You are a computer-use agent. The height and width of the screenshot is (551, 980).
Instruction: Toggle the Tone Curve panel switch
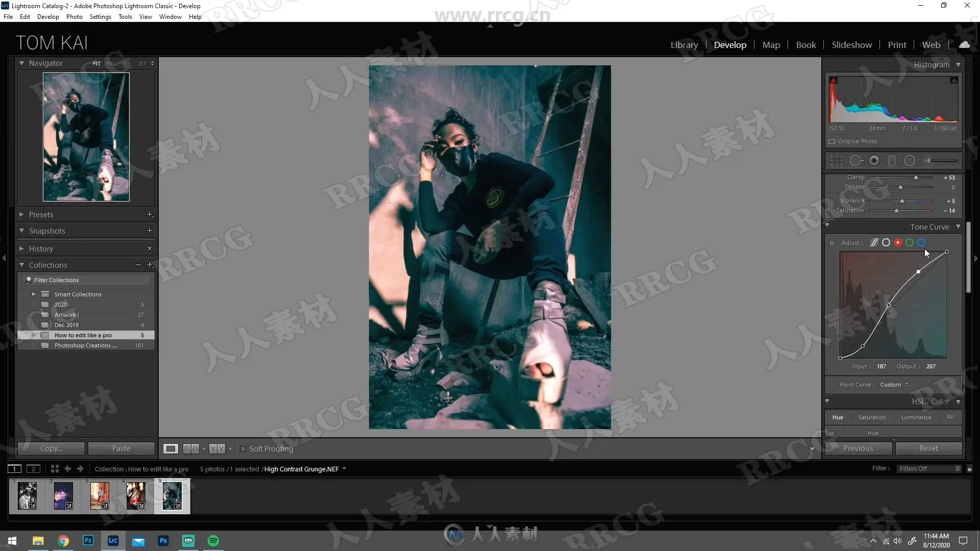(827, 227)
